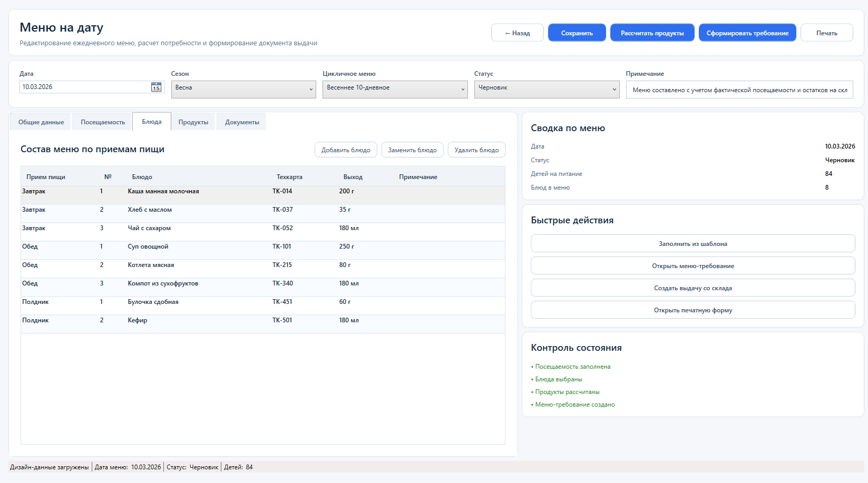868x483 pixels.
Task: Click the Печать button
Action: (x=826, y=33)
